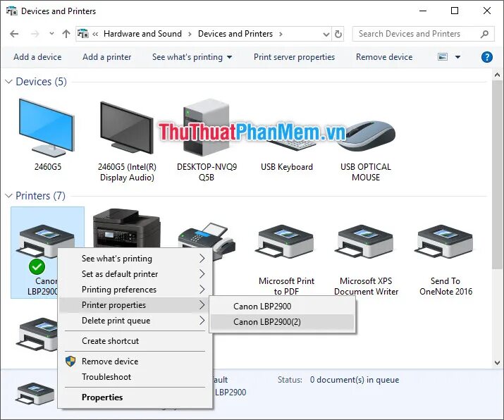This screenshot has width=504, height=420.
Task: Click Remove device in the toolbar
Action: click(384, 57)
